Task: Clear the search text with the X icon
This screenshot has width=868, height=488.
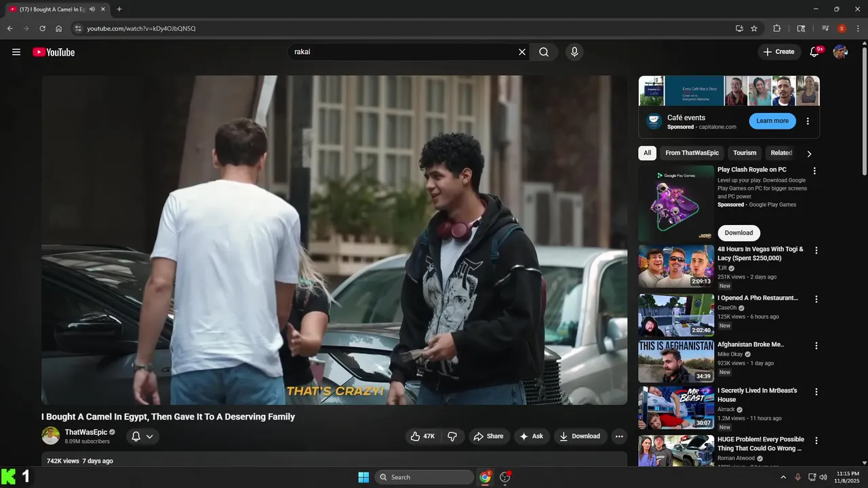Action: tap(522, 52)
